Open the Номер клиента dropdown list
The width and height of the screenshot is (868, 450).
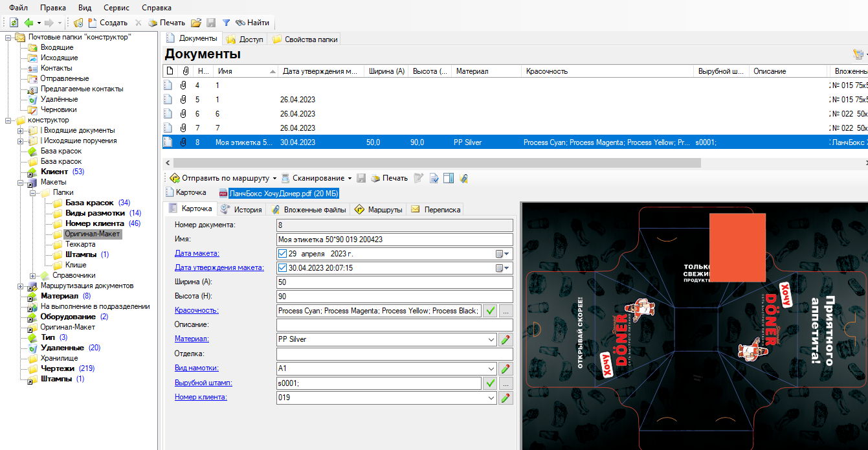491,398
